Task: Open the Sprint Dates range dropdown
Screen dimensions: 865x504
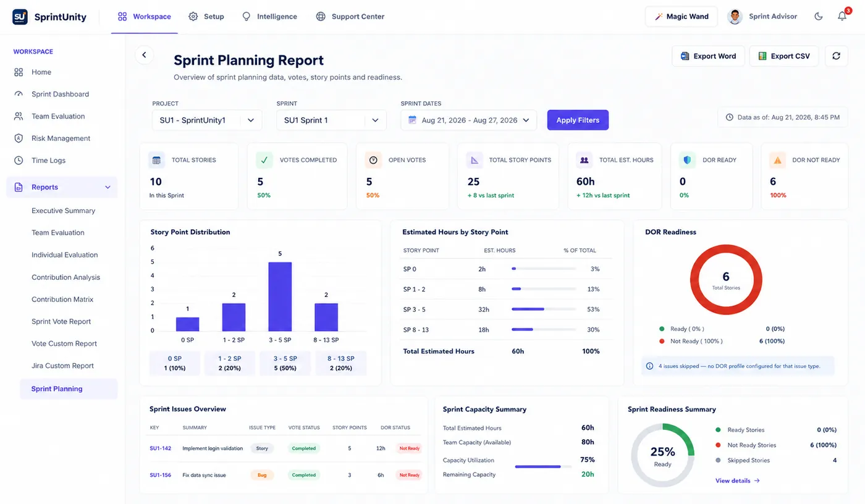Action: (x=469, y=120)
